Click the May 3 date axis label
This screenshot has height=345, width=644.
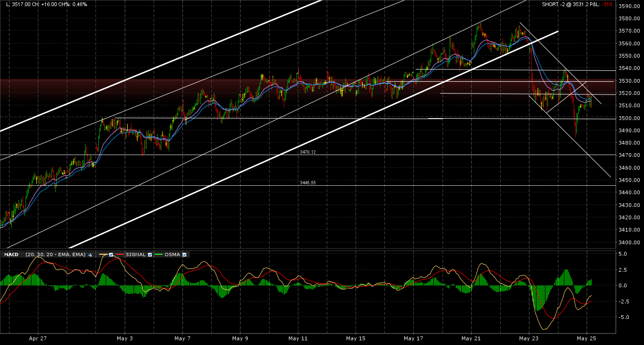point(124,338)
